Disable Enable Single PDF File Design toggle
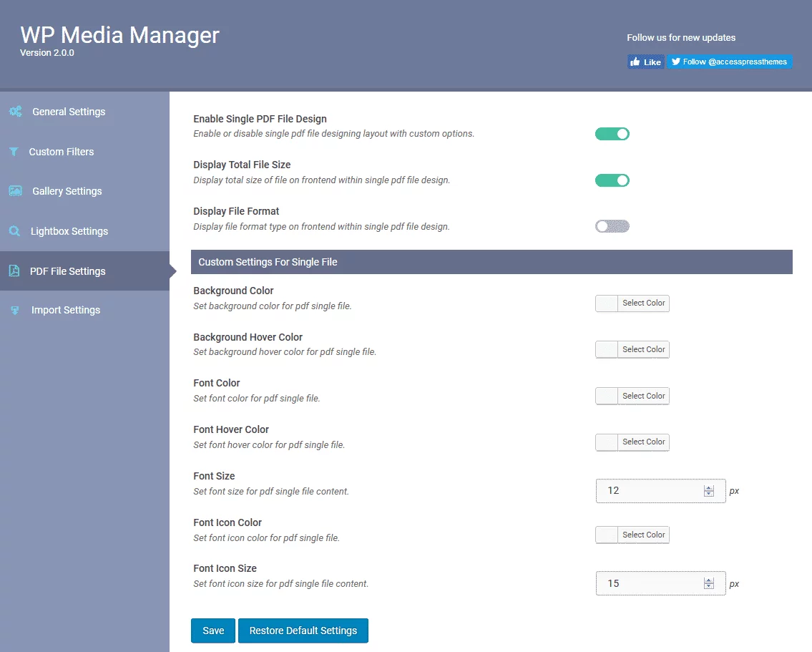The image size is (812, 652). (x=612, y=134)
